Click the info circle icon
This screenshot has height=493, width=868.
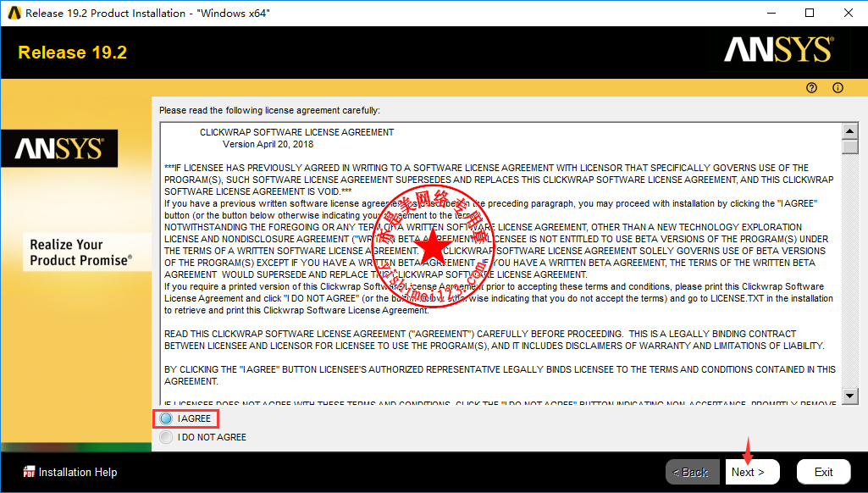[x=838, y=87]
